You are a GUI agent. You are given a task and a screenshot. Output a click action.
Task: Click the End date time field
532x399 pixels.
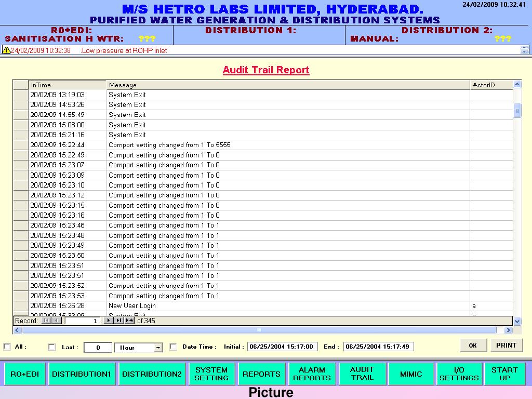378,347
